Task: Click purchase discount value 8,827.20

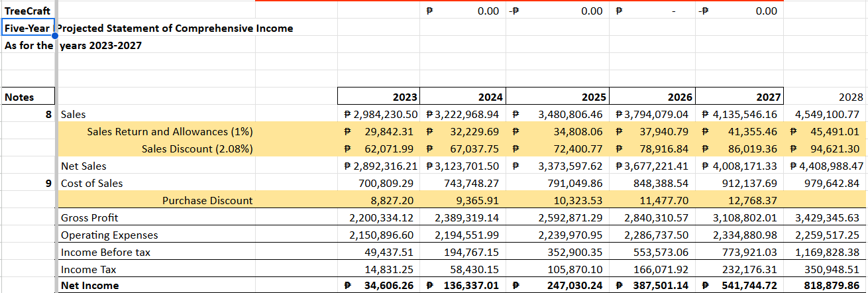Action: [x=378, y=201]
